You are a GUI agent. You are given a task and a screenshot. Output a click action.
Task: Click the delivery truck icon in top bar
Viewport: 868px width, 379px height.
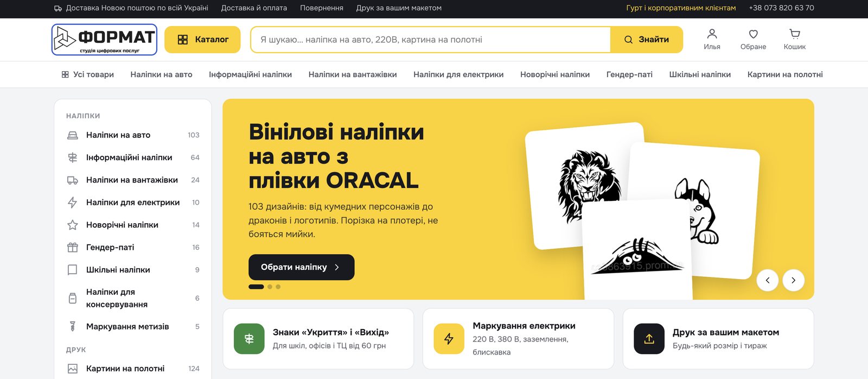pos(58,8)
